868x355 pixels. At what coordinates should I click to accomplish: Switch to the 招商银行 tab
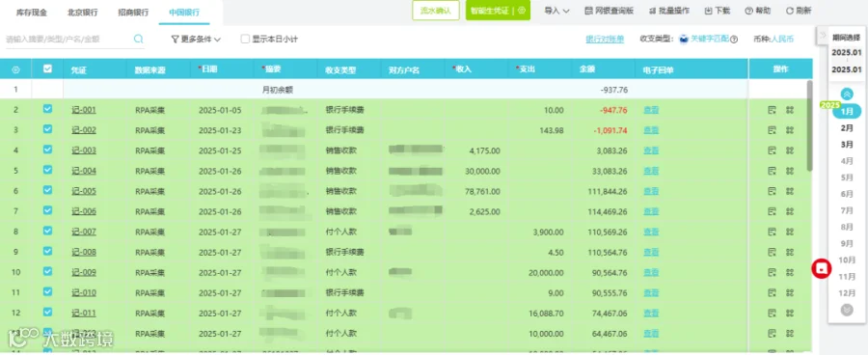133,12
